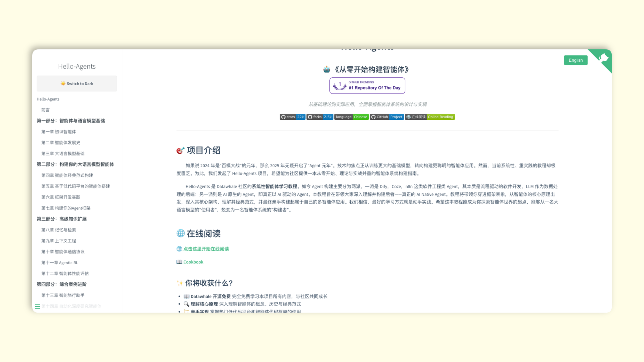Viewport: 644px width, 362px height.
Task: Expand the 第三部分 高级知识扩展 section
Action: (62, 219)
